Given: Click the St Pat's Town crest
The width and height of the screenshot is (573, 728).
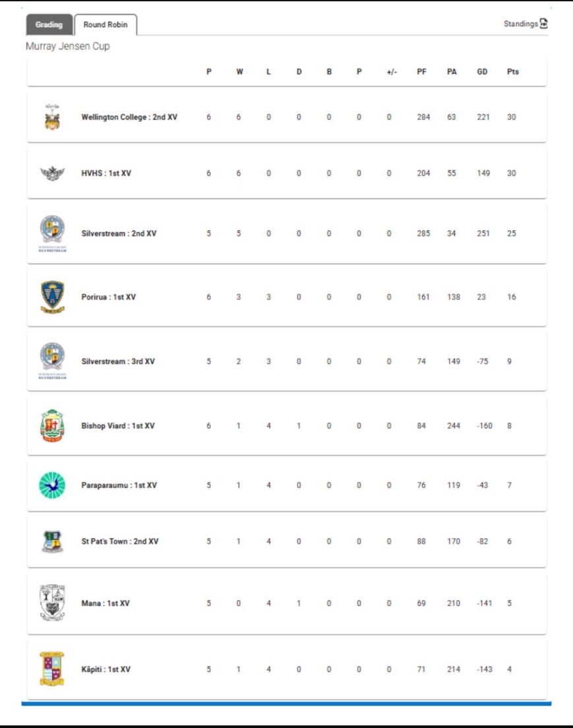Looking at the screenshot, I should tap(53, 541).
